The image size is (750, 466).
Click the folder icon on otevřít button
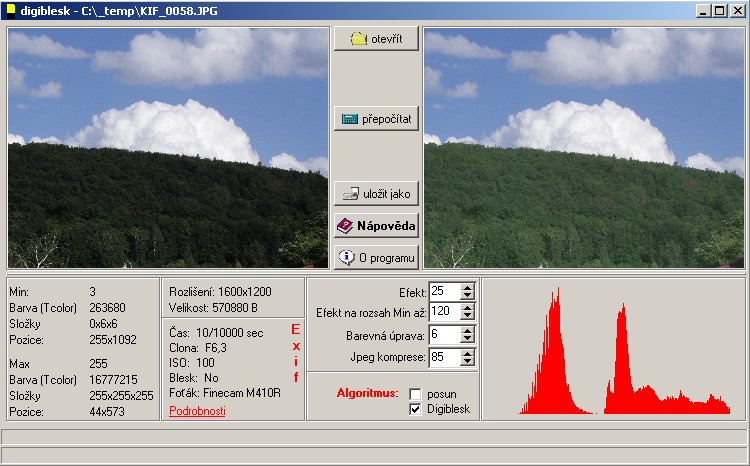(359, 38)
